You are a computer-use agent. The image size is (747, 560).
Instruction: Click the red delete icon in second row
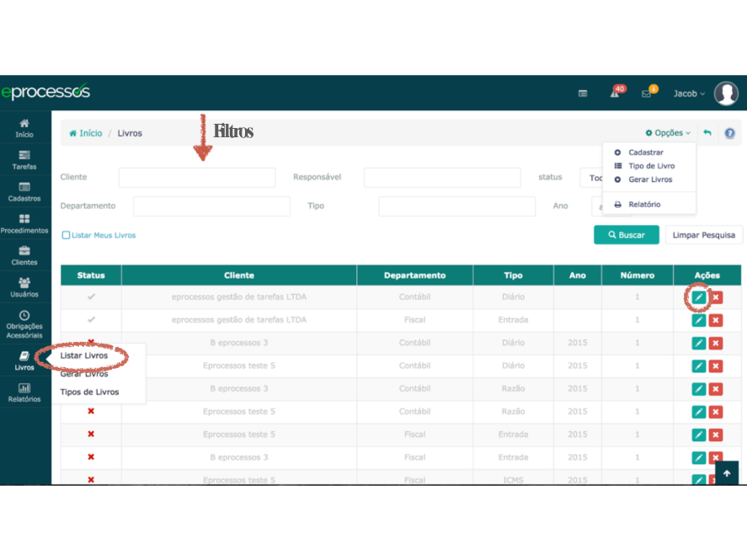[716, 320]
